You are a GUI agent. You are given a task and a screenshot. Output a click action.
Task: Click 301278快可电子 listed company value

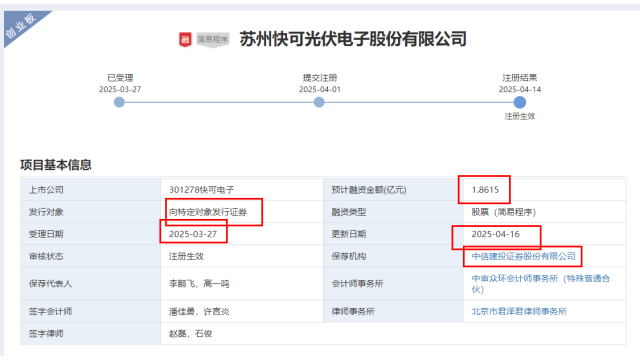coord(201,190)
